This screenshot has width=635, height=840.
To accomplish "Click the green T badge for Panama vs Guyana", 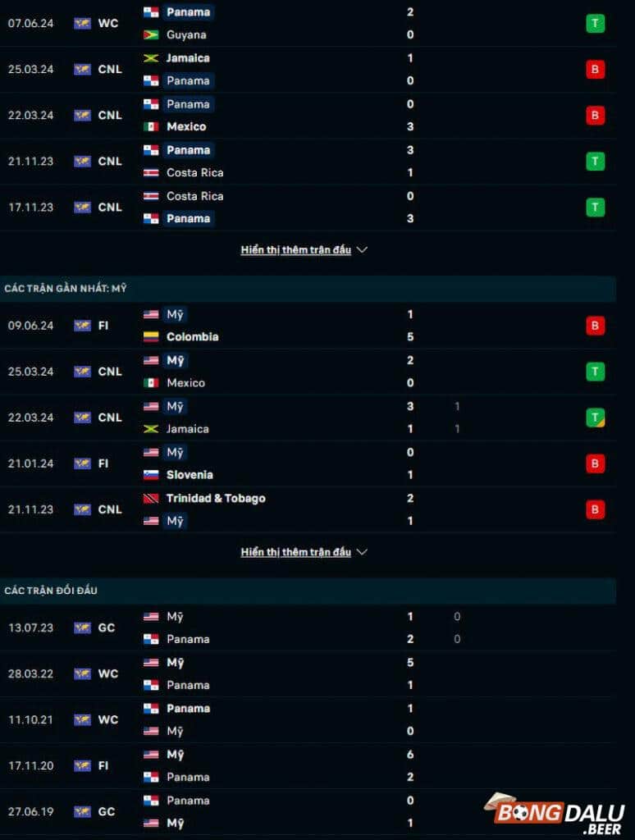I will (x=595, y=23).
